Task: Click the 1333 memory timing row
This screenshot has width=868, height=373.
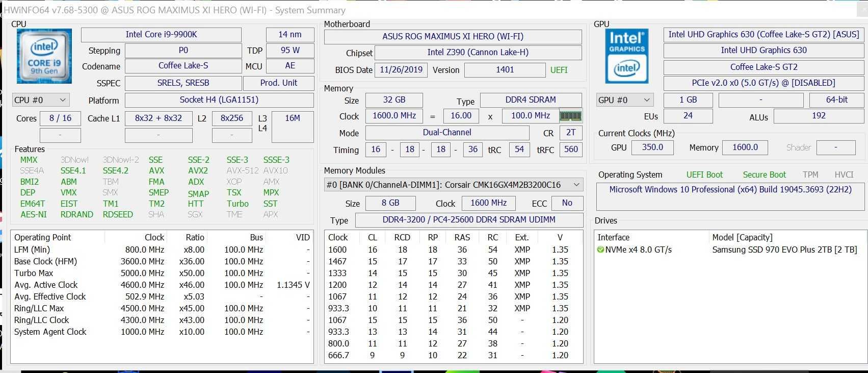Action: 454,273
